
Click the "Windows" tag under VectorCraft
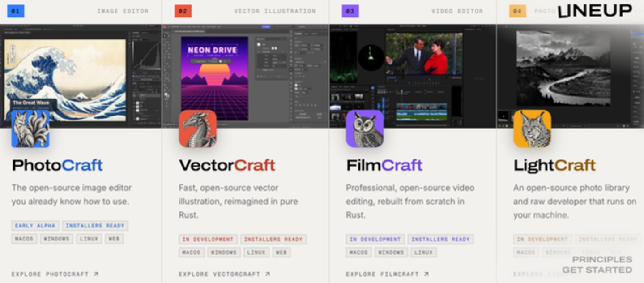(x=224, y=253)
